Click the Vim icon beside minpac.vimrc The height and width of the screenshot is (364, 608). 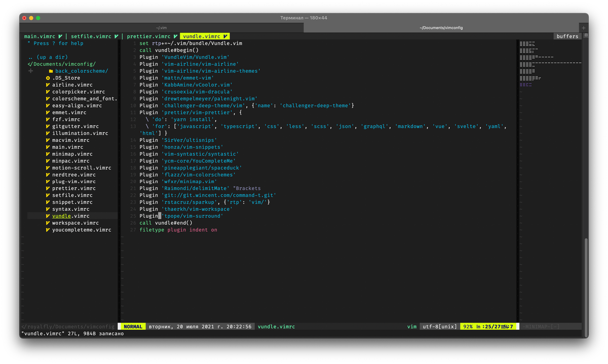(48, 161)
